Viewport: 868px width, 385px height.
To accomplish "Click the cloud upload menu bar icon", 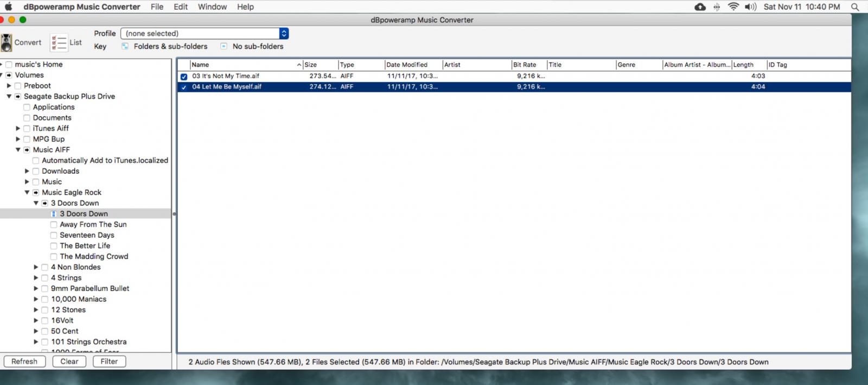I will 700,7.
